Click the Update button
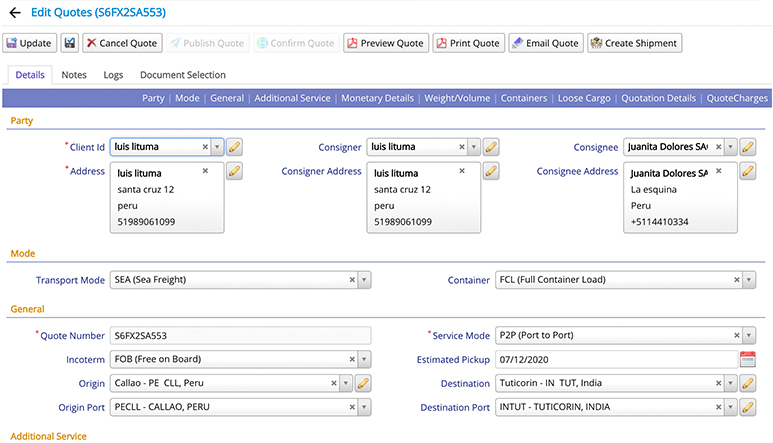Viewport: 773px width, 443px height. click(x=29, y=43)
